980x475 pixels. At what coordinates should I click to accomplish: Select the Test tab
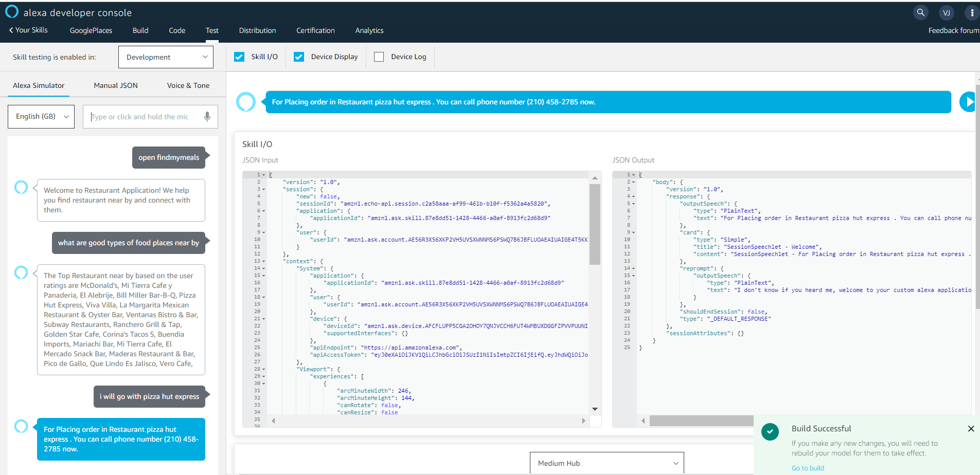tap(212, 30)
